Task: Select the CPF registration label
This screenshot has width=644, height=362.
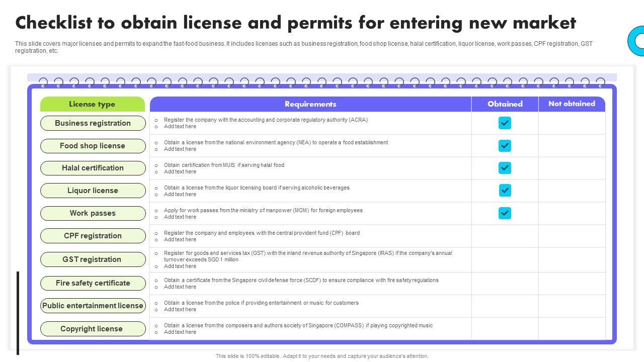Action: pos(93,236)
